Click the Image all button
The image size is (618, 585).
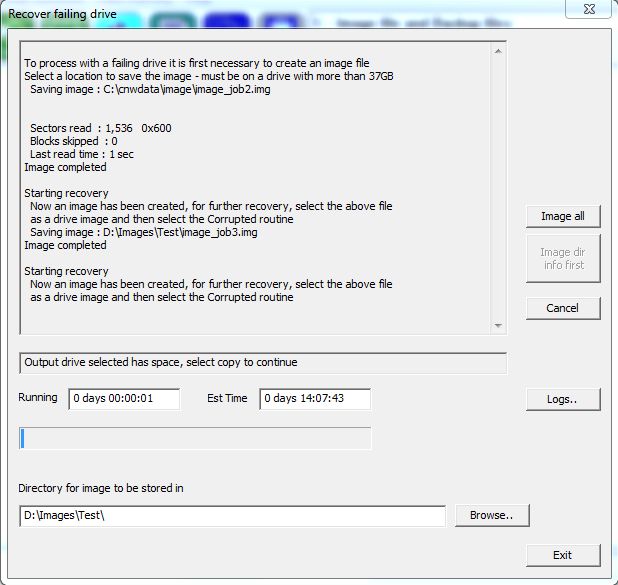click(563, 216)
